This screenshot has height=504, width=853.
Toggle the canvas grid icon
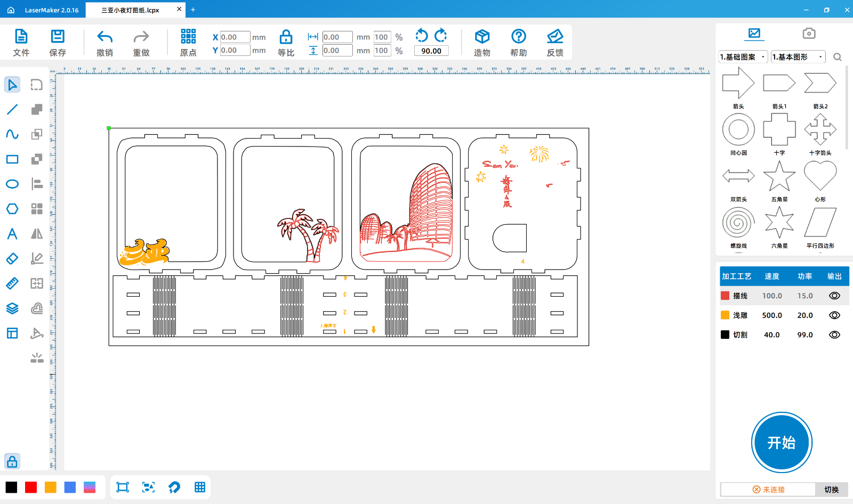pyautogui.click(x=200, y=487)
